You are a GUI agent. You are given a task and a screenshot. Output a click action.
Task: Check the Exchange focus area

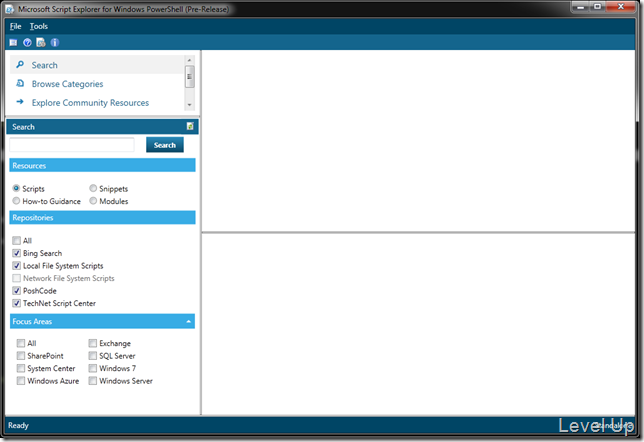point(93,343)
